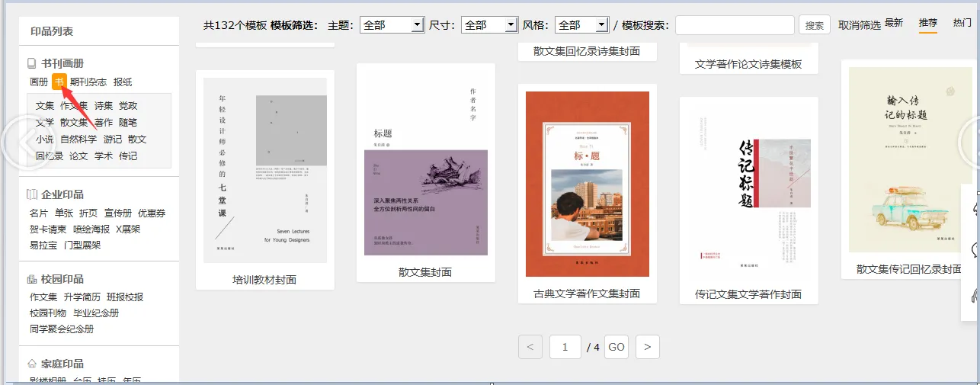
Task: Filter by 文学 subcategory
Action: pos(45,123)
